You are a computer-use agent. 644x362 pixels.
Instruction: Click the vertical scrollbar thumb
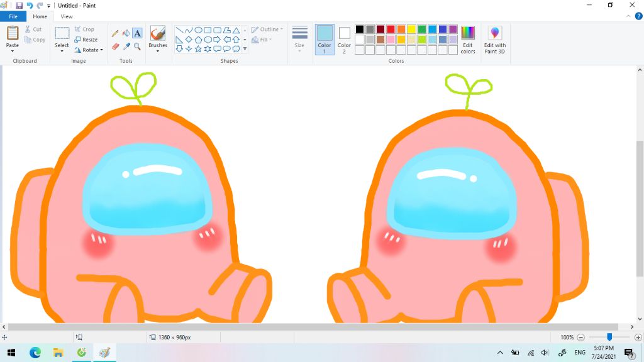(x=640, y=209)
